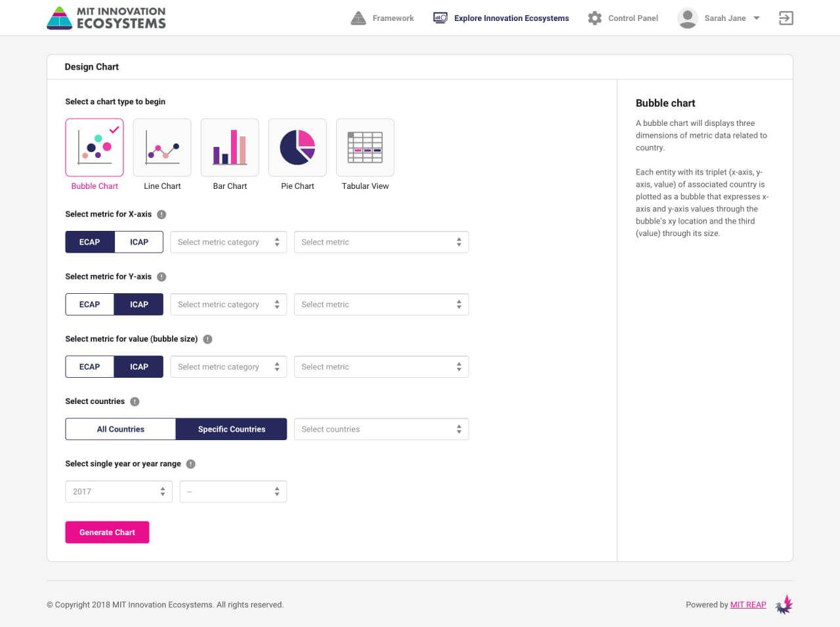Choose ECAP for the bubble size metric
Image resolution: width=840 pixels, height=627 pixels.
pos(90,367)
